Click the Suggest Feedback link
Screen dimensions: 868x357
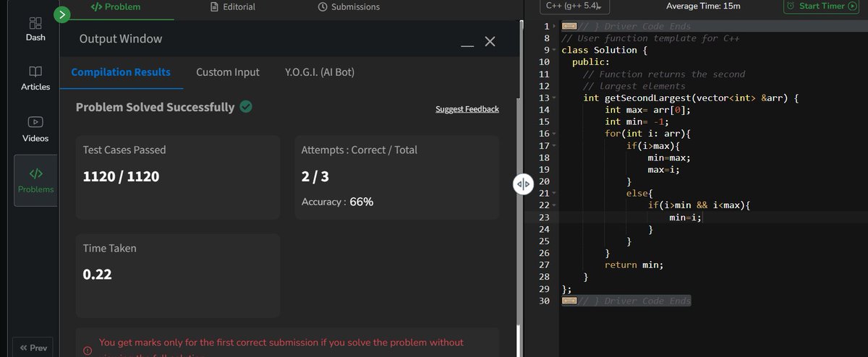pos(467,109)
